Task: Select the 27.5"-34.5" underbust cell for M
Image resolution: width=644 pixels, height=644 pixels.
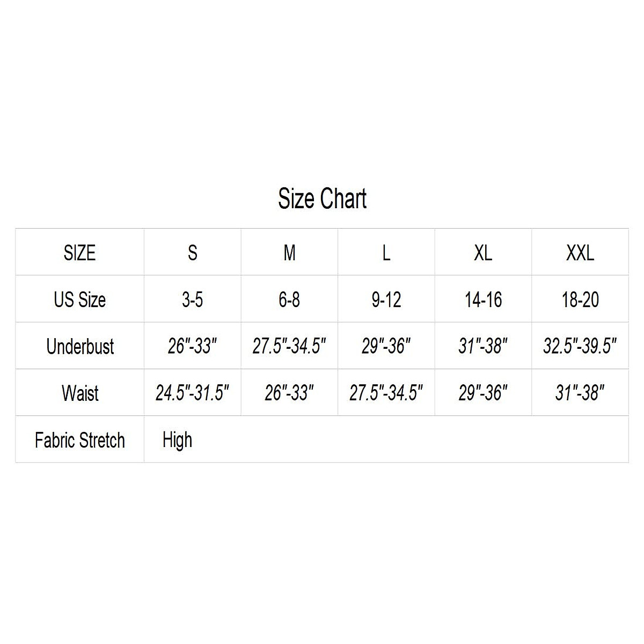Action: (x=289, y=346)
